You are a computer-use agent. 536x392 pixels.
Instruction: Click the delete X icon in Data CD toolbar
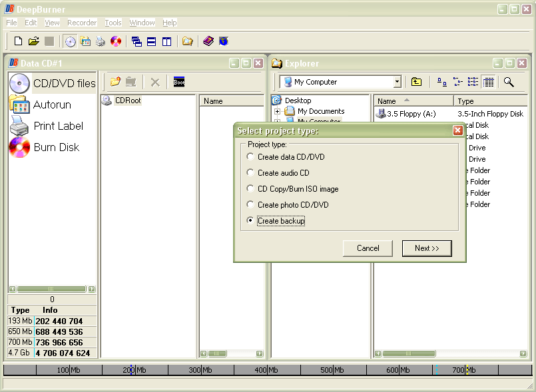155,83
